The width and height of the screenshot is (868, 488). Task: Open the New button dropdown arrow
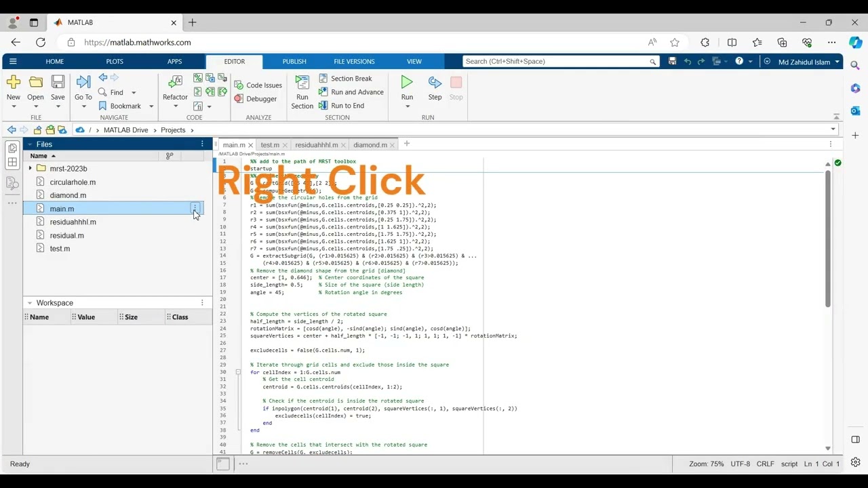[14, 106]
